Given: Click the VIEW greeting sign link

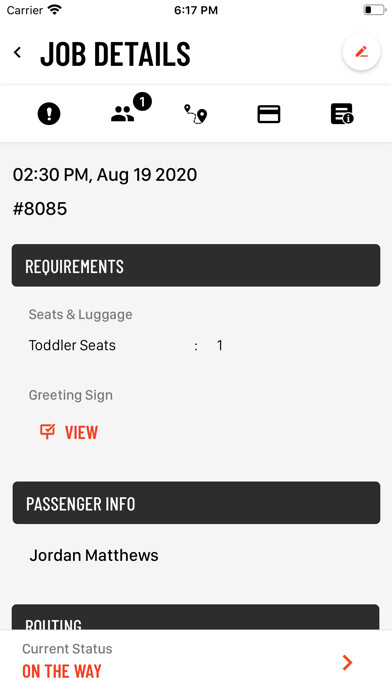Looking at the screenshot, I should click(81, 432).
